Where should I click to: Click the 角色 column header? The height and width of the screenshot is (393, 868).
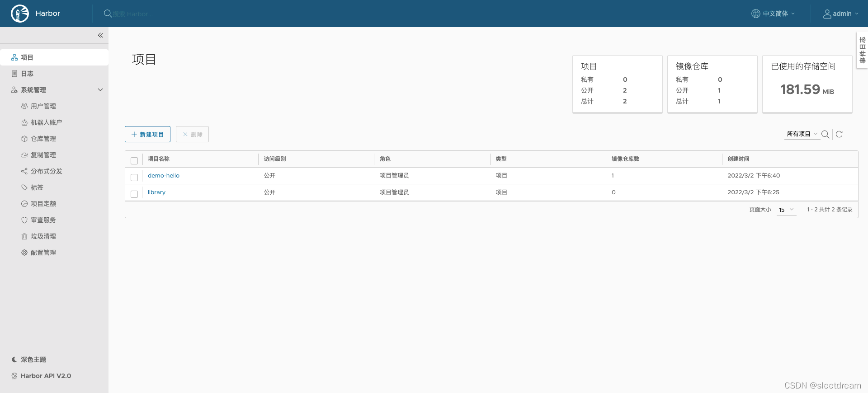(385, 159)
